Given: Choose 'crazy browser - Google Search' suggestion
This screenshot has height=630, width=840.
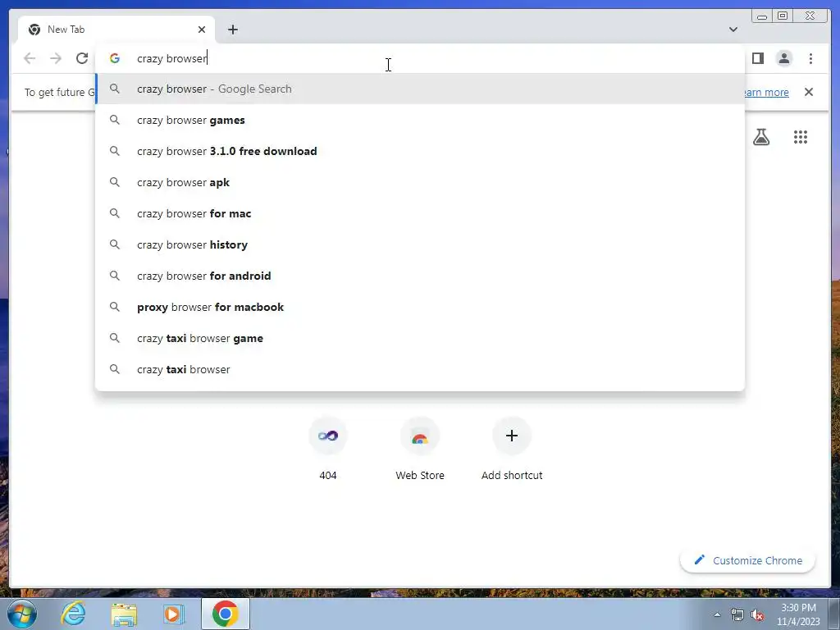Looking at the screenshot, I should tap(420, 89).
